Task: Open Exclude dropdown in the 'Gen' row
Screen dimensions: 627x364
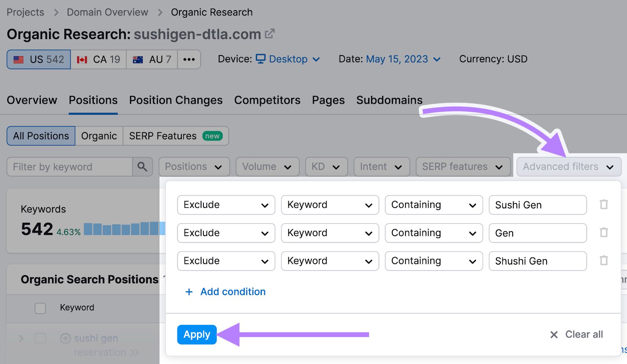Action: pyautogui.click(x=226, y=233)
